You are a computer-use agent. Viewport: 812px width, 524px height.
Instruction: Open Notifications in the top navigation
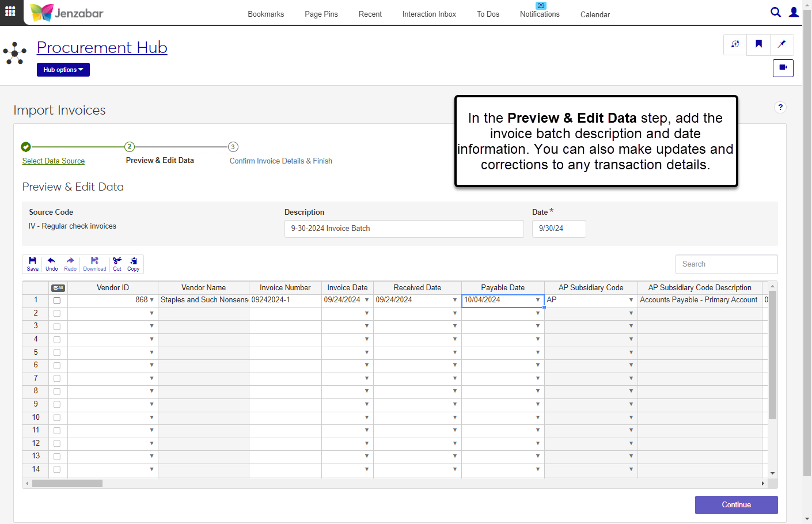point(540,14)
